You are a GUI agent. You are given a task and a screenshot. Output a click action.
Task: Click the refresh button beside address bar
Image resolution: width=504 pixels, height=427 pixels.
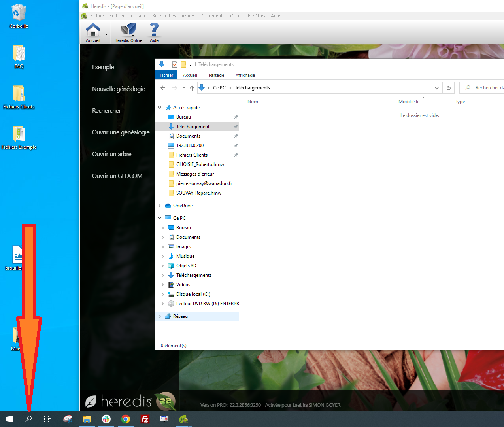448,88
